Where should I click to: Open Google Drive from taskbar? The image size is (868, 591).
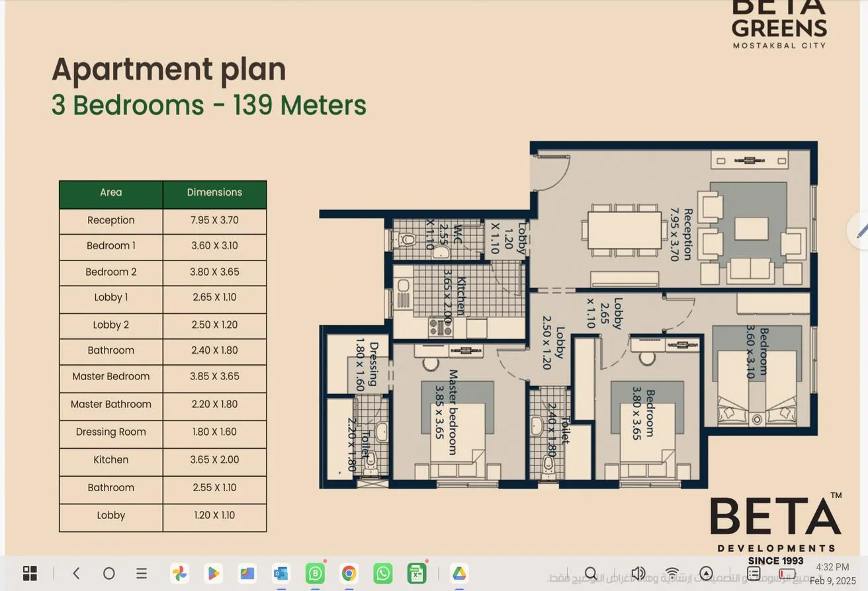pyautogui.click(x=459, y=573)
